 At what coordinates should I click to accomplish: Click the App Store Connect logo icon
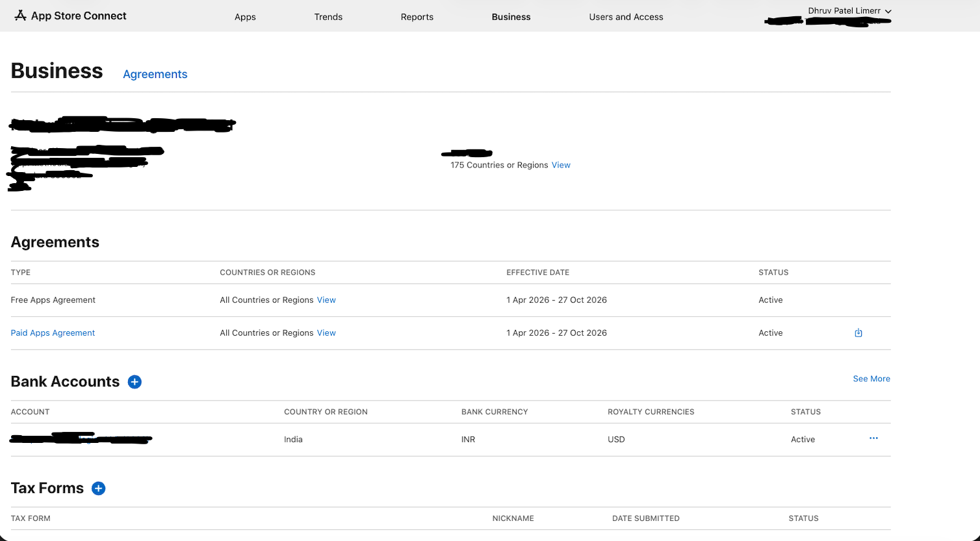point(21,16)
